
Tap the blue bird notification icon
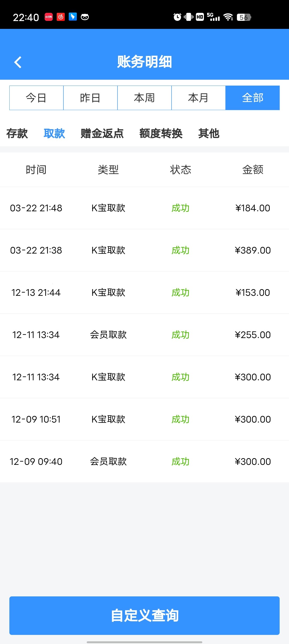click(73, 17)
